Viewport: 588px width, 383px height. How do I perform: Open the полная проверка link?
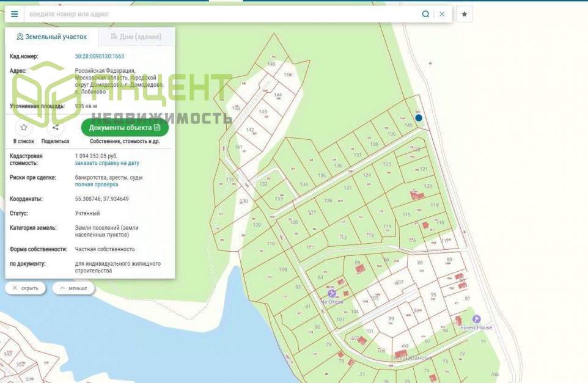tap(97, 184)
